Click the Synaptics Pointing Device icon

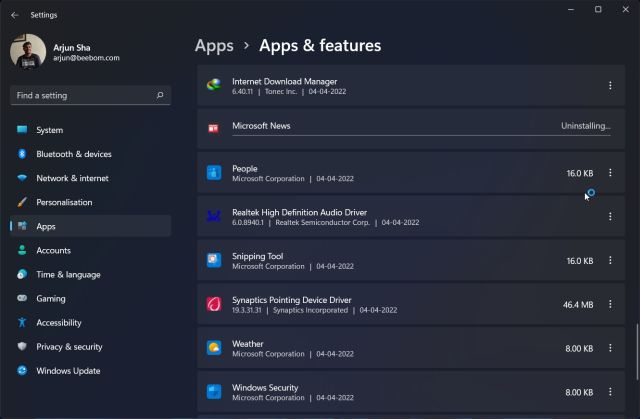pyautogui.click(x=213, y=304)
